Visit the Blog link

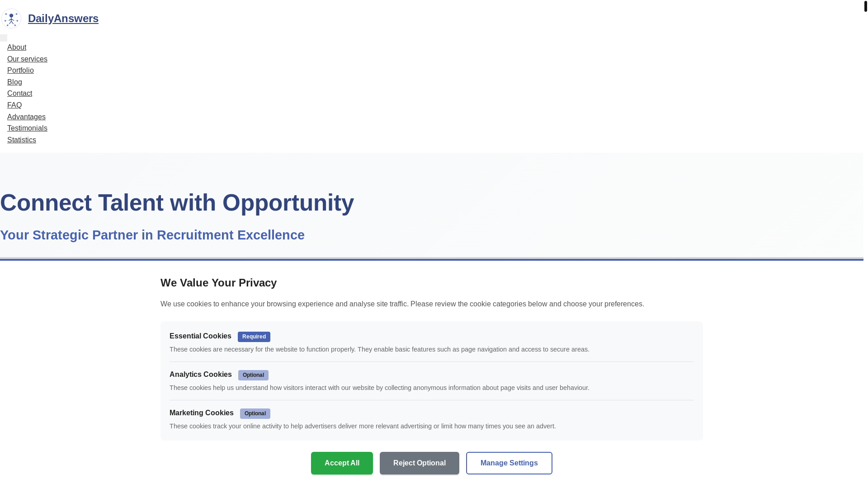(x=14, y=82)
